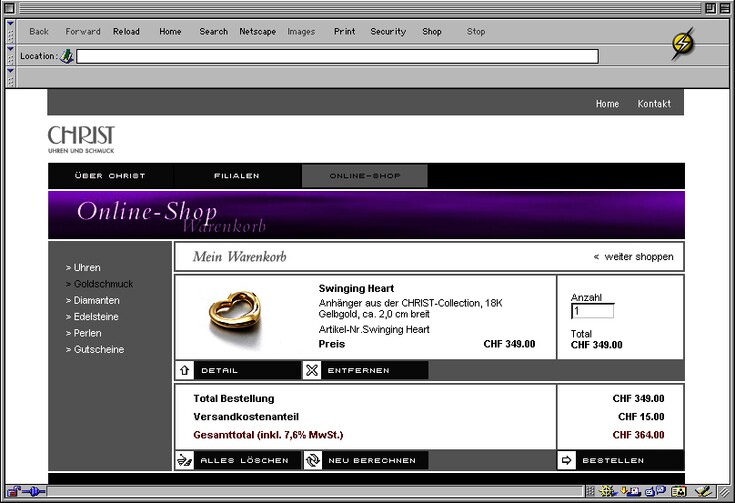
Task: Click the right-arrow icon beside Bestellen
Action: pos(567,460)
